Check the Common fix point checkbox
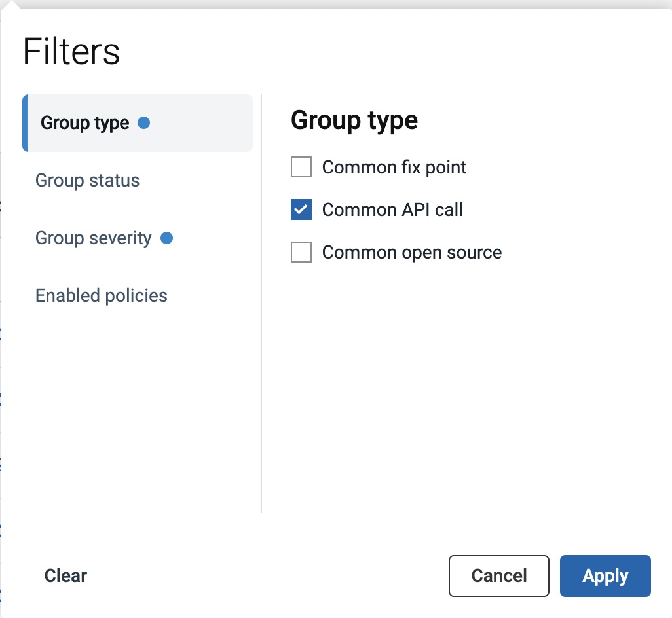 [x=301, y=168]
